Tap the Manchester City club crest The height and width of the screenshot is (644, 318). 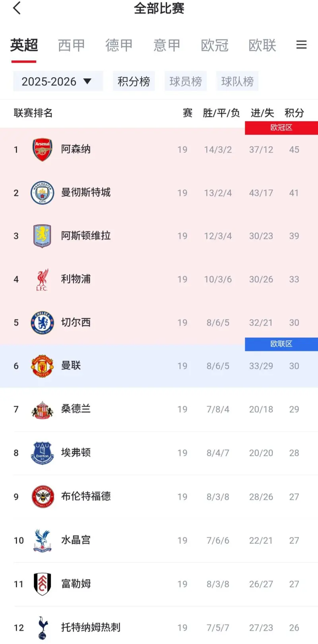click(42, 193)
